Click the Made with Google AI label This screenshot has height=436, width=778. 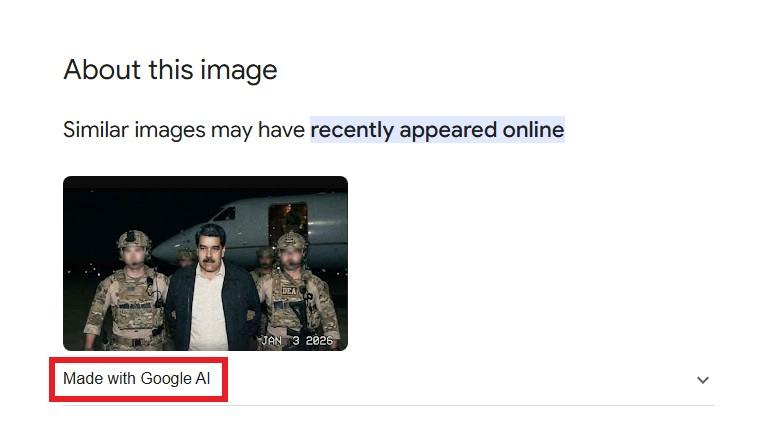click(136, 379)
